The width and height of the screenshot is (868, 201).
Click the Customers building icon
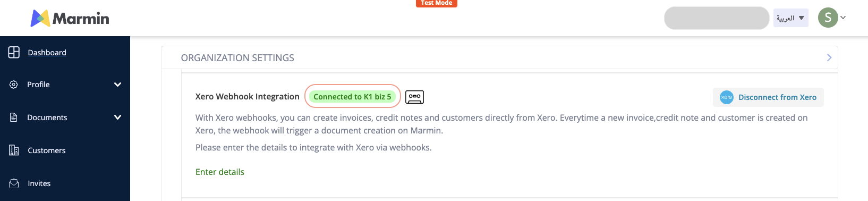click(14, 150)
